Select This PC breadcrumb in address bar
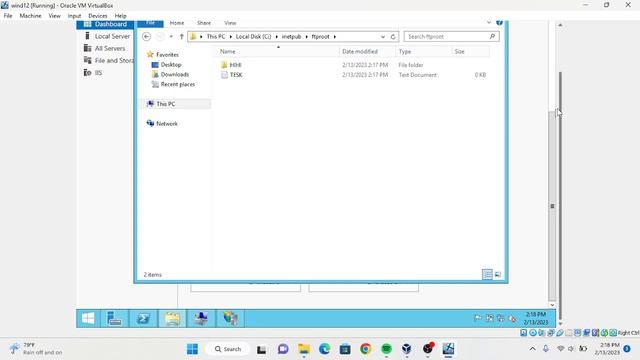The image size is (640, 360). pos(216,37)
